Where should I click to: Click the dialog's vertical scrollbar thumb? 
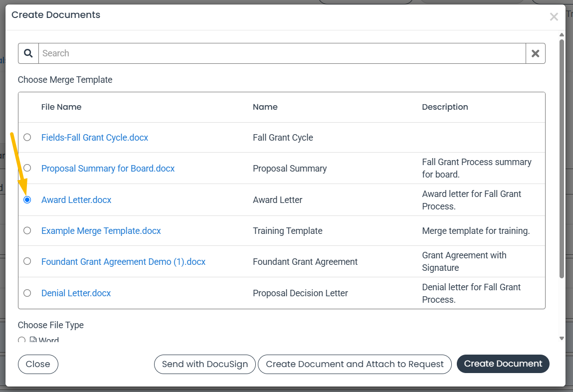(x=562, y=159)
